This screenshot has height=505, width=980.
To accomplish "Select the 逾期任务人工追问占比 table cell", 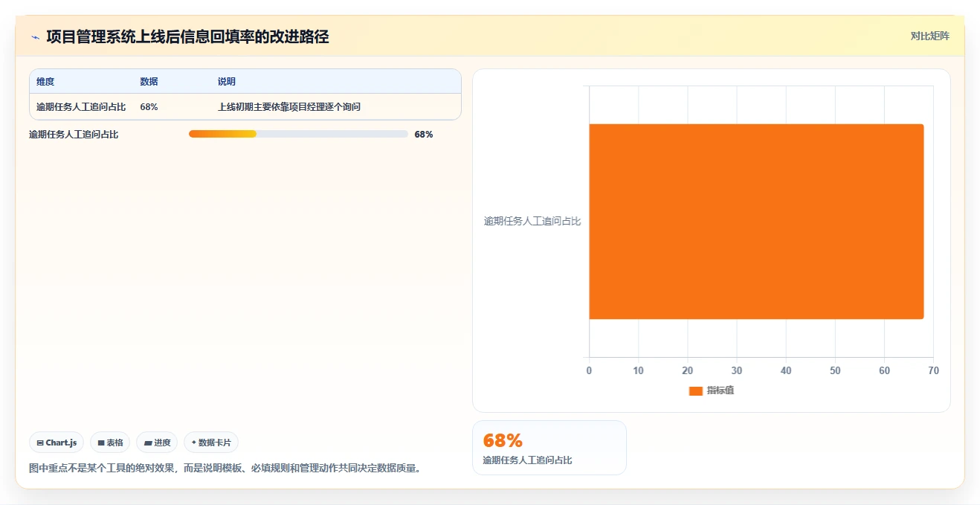I will coord(81,107).
